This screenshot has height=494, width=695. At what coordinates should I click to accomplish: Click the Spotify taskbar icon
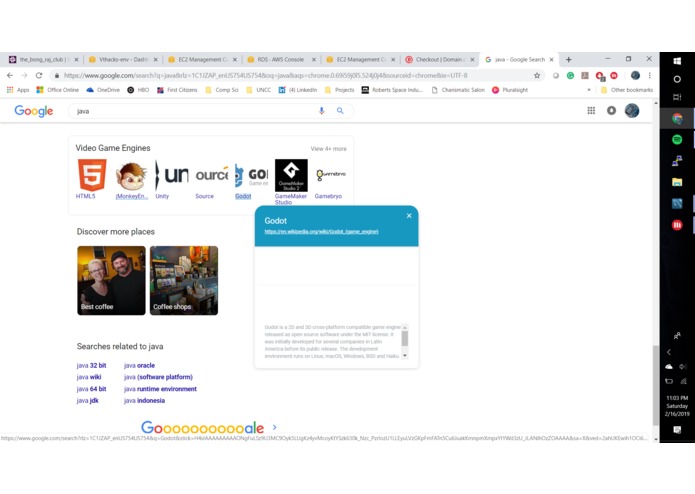[677, 140]
